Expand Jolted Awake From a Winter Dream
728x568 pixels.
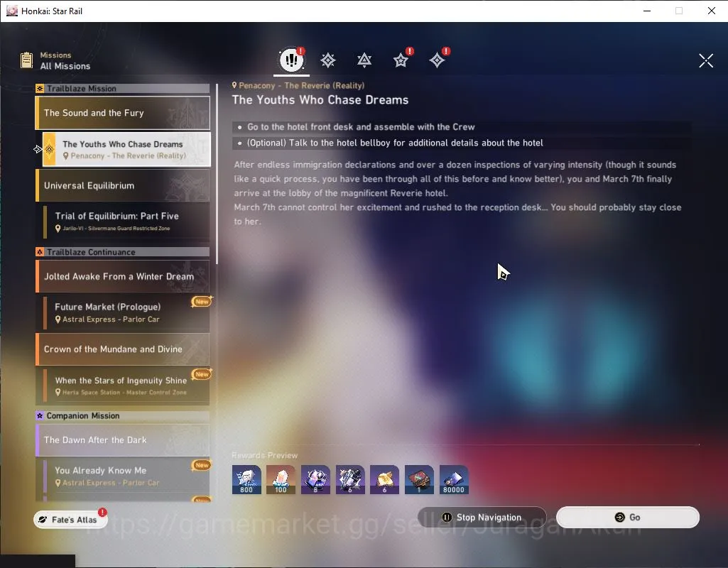pyautogui.click(x=123, y=277)
